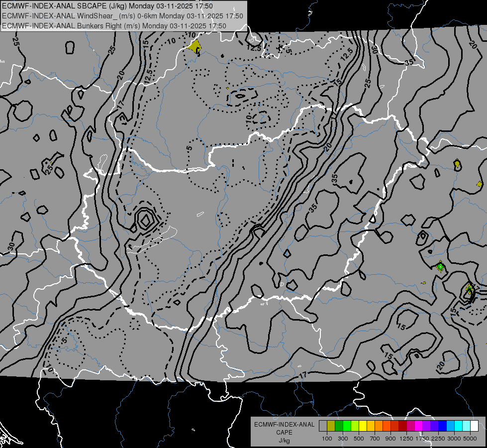This screenshot has width=487, height=448.
Task: Select the white last swatch in legend
Action: (x=474, y=426)
